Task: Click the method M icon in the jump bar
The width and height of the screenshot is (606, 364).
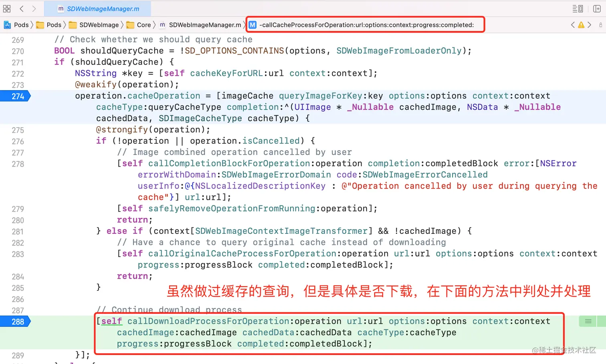Action: pyautogui.click(x=252, y=25)
